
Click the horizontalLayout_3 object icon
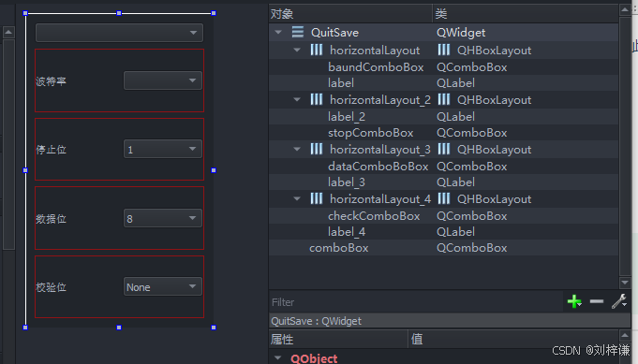click(x=317, y=149)
